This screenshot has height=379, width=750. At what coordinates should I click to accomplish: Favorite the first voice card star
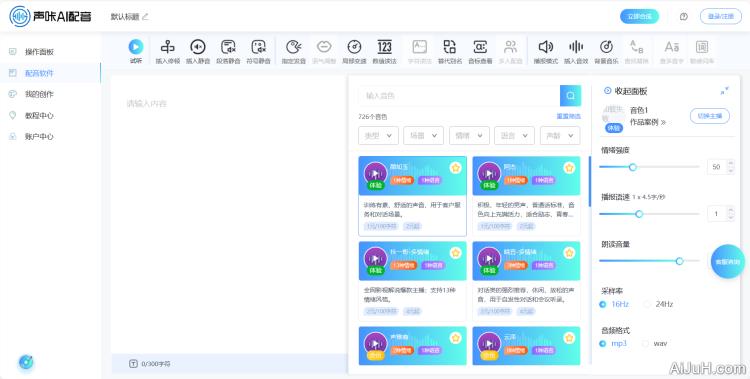[x=455, y=167]
